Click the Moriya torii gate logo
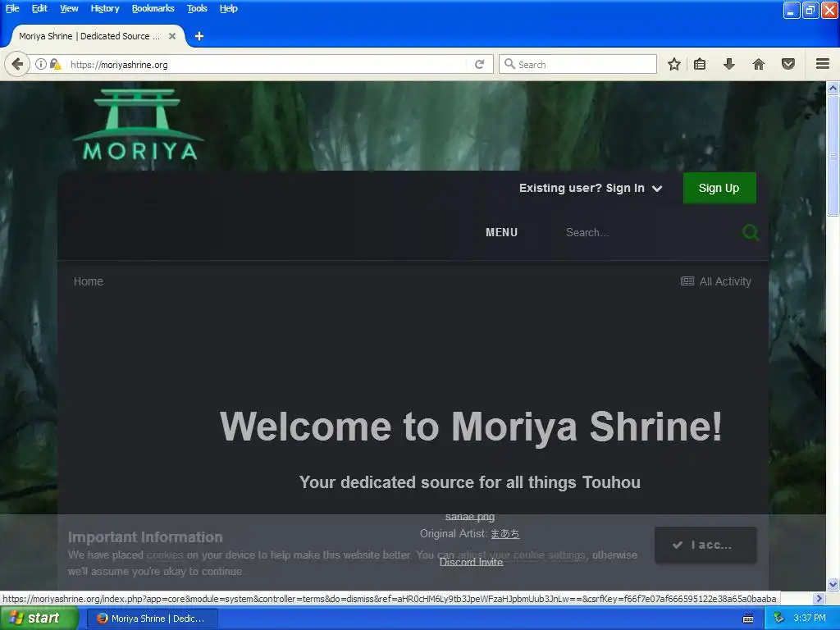The height and width of the screenshot is (630, 840). click(x=138, y=125)
